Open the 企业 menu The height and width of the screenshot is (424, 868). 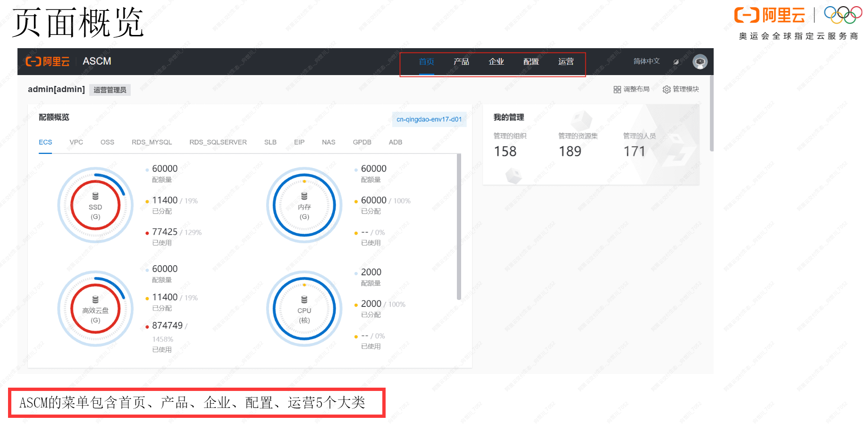[x=496, y=61]
